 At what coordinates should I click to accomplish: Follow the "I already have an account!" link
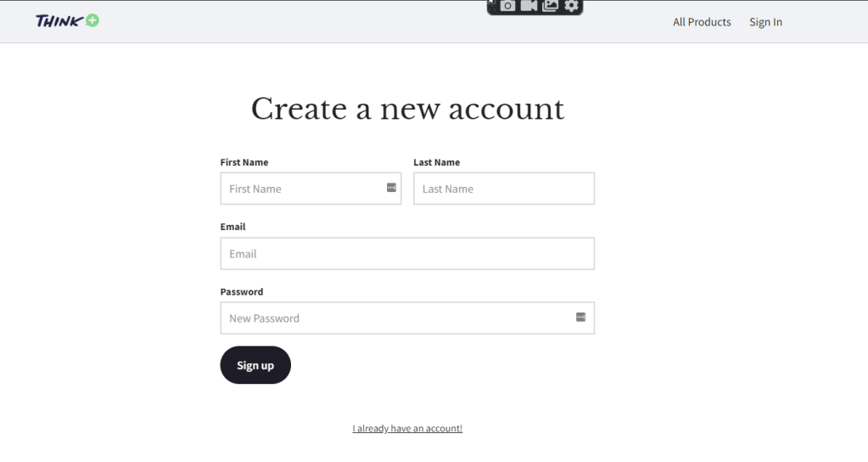pos(407,428)
